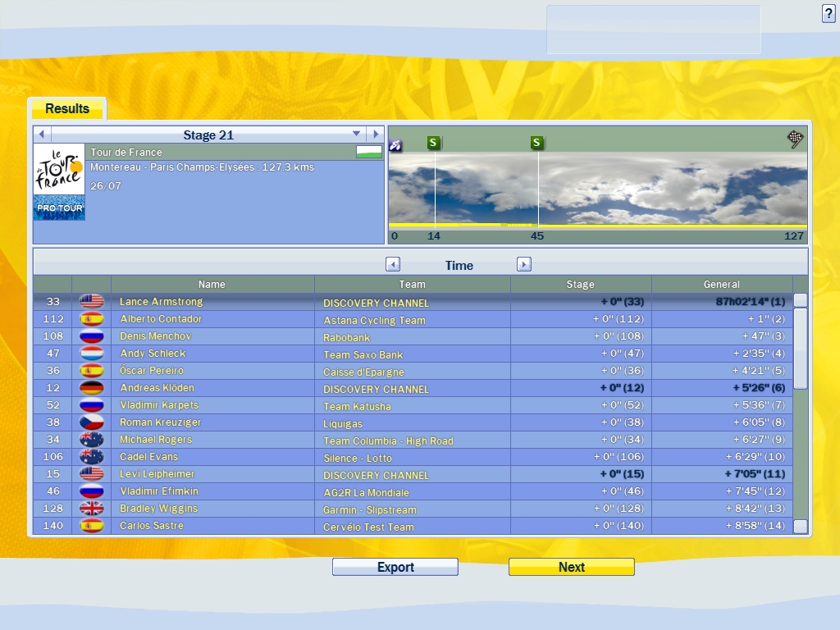Screen dimensions: 840x630
Task: Click the flat stage type icon
Action: [369, 152]
